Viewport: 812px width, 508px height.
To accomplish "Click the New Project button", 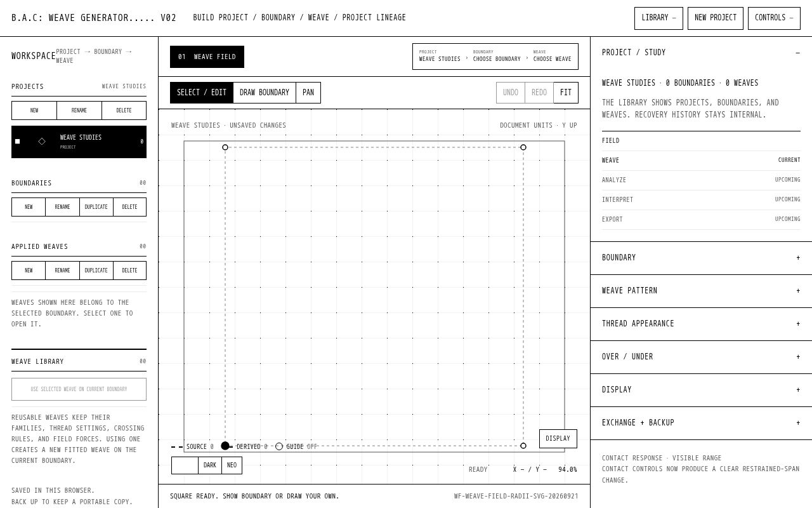I will click(x=716, y=18).
